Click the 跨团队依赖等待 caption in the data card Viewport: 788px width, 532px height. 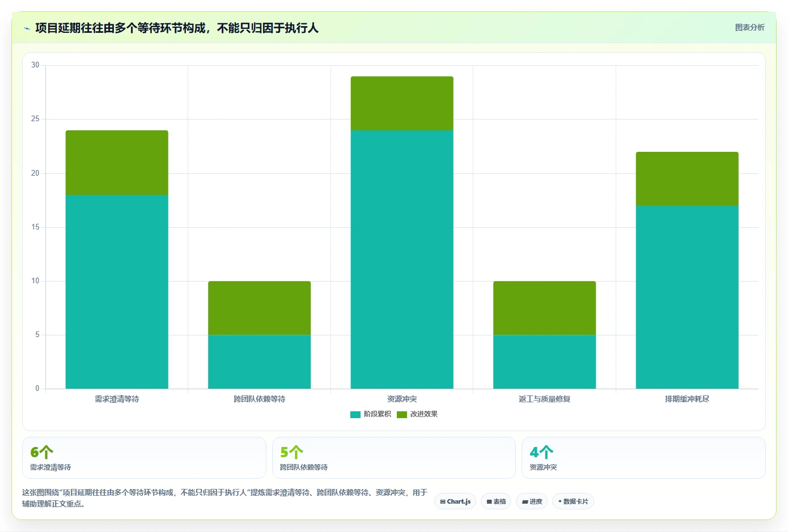tap(304, 467)
